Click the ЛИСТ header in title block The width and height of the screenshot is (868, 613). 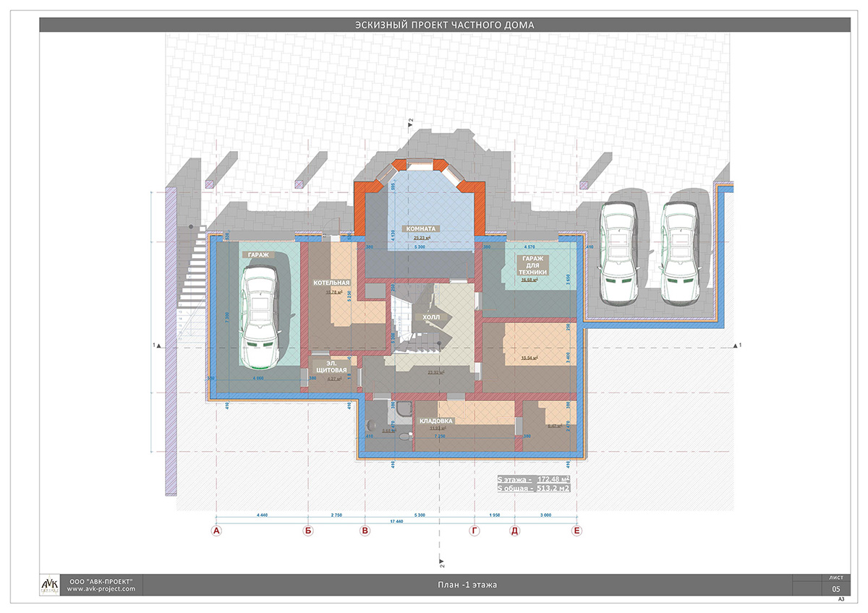[x=835, y=578]
